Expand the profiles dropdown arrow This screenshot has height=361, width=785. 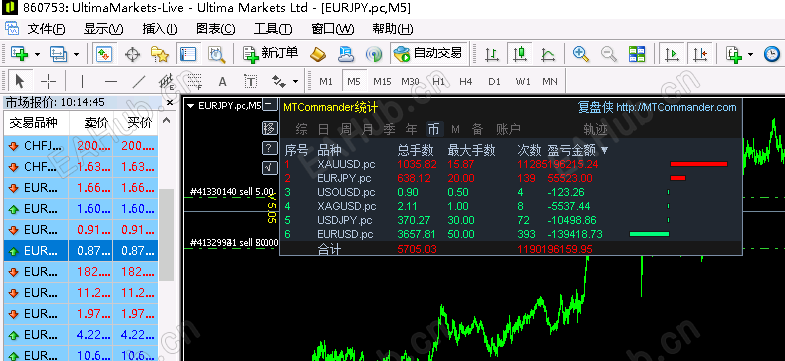point(76,54)
